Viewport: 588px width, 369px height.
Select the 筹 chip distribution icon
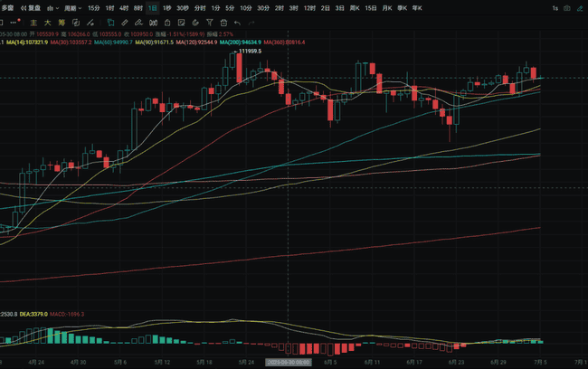point(62,23)
